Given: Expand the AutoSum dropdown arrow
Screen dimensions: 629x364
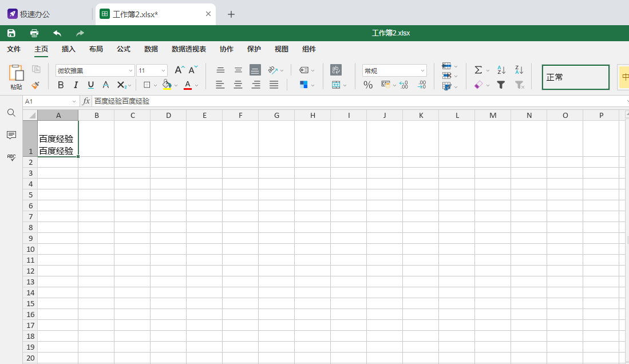Looking at the screenshot, I should [x=488, y=70].
